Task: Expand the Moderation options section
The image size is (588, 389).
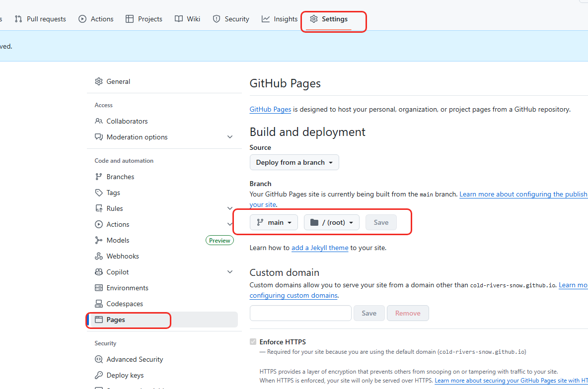Action: 229,137
